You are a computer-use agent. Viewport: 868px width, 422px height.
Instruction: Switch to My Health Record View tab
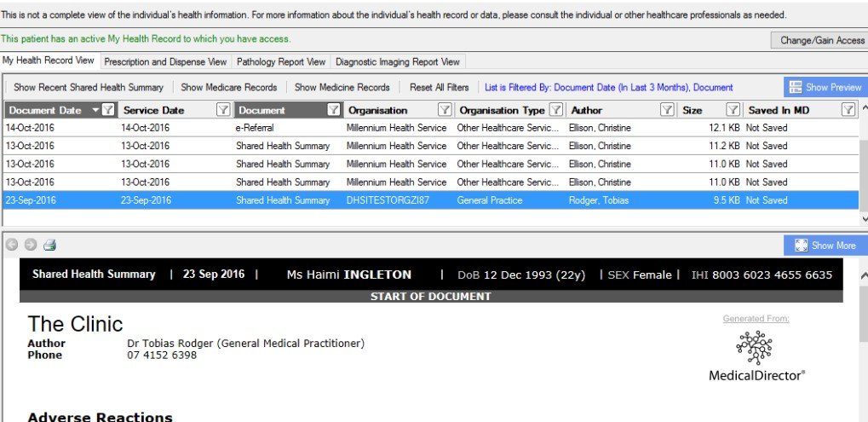point(49,61)
